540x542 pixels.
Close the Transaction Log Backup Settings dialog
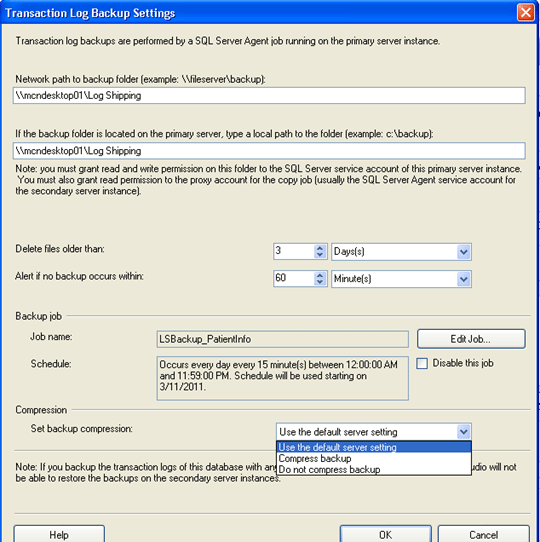tap(525, 12)
